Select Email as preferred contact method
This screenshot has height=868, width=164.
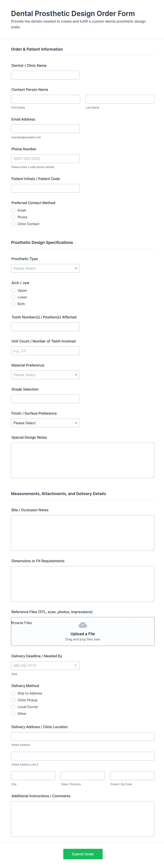[13, 210]
